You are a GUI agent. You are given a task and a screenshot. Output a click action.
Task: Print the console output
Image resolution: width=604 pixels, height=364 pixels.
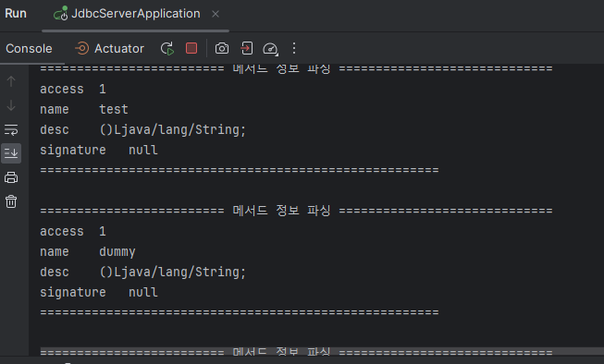pyautogui.click(x=11, y=177)
